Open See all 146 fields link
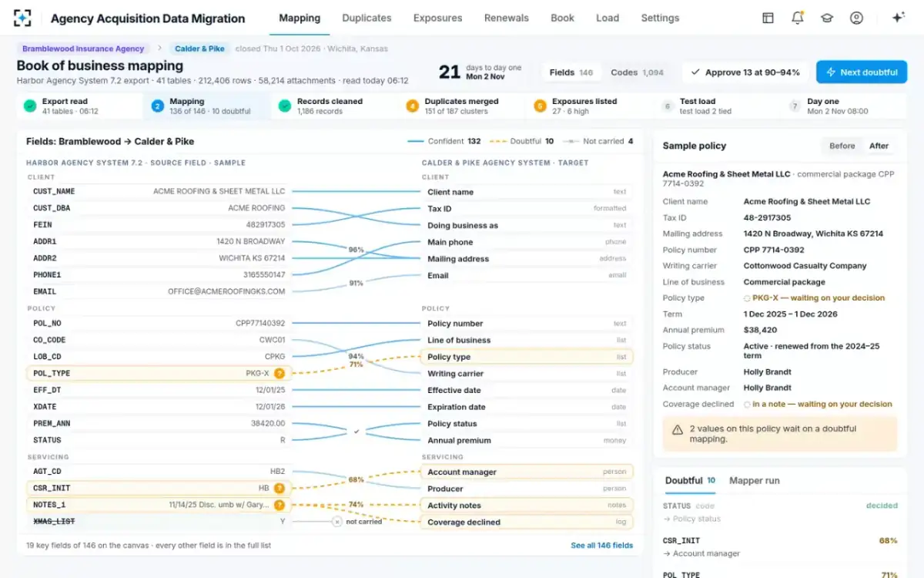This screenshot has width=924, height=578. click(x=601, y=545)
